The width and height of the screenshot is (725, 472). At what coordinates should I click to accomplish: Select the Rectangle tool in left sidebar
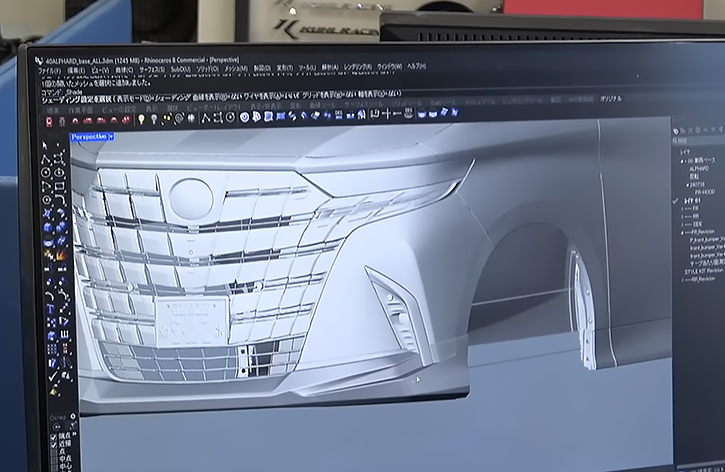(x=59, y=186)
